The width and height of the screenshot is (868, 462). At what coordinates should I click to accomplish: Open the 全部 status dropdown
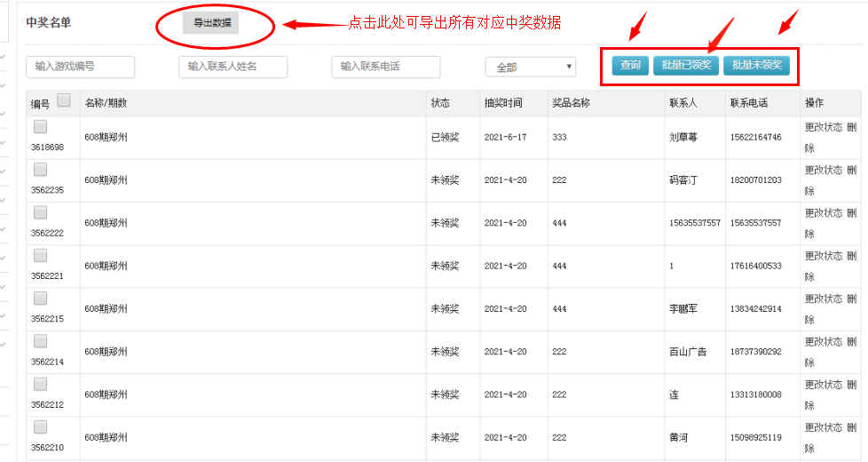530,67
